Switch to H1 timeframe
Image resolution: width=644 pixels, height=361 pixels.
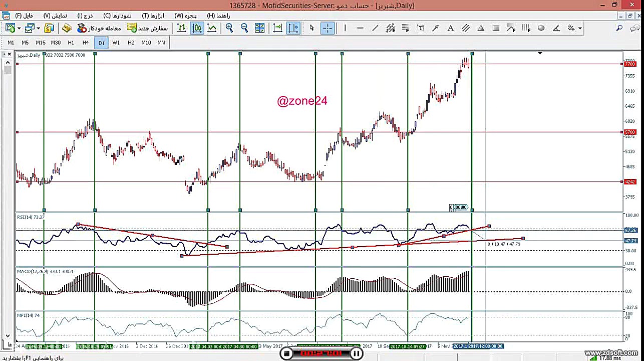click(71, 43)
